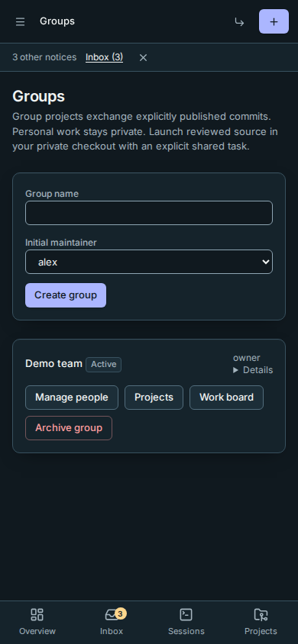Click the '3 other notices' text
Viewport: 298px width, 644px height.
click(x=44, y=57)
